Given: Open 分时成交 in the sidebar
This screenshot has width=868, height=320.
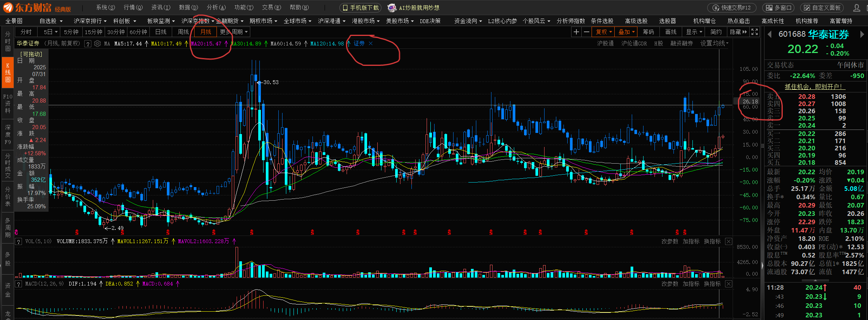Looking at the screenshot, I should click(8, 165).
